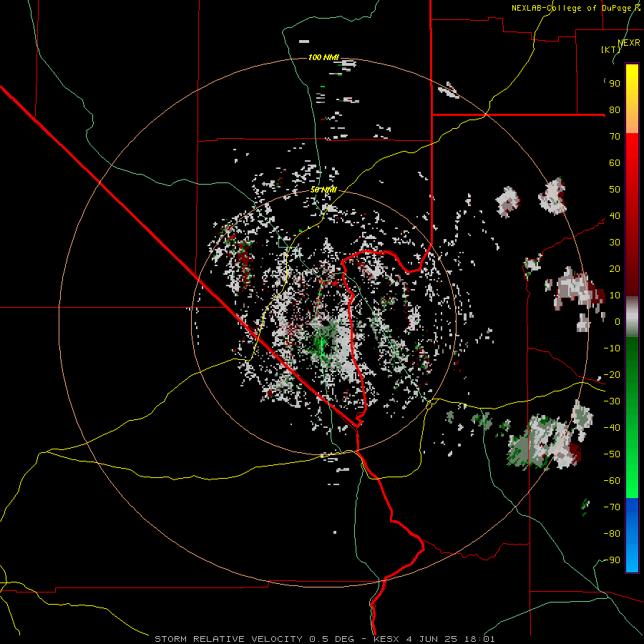Click the -60 value on velocity scale
The height and width of the screenshot is (644, 644).
coord(612,481)
